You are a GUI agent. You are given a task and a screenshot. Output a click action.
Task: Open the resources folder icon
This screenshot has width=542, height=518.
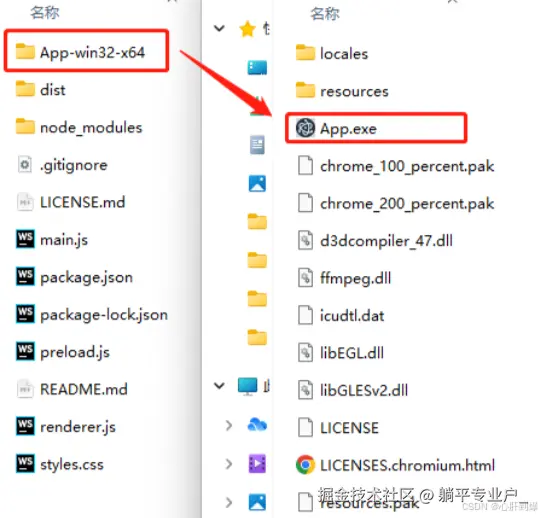coord(305,90)
